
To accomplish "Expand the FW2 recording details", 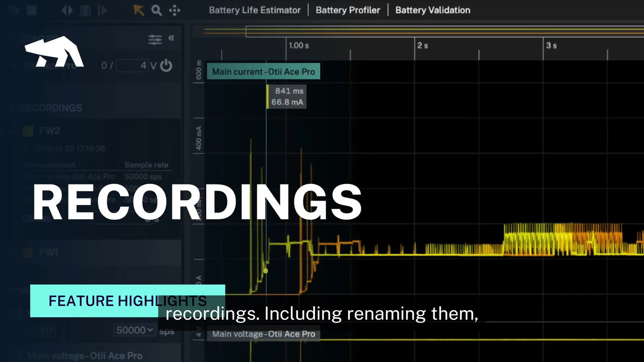I will click(12, 131).
